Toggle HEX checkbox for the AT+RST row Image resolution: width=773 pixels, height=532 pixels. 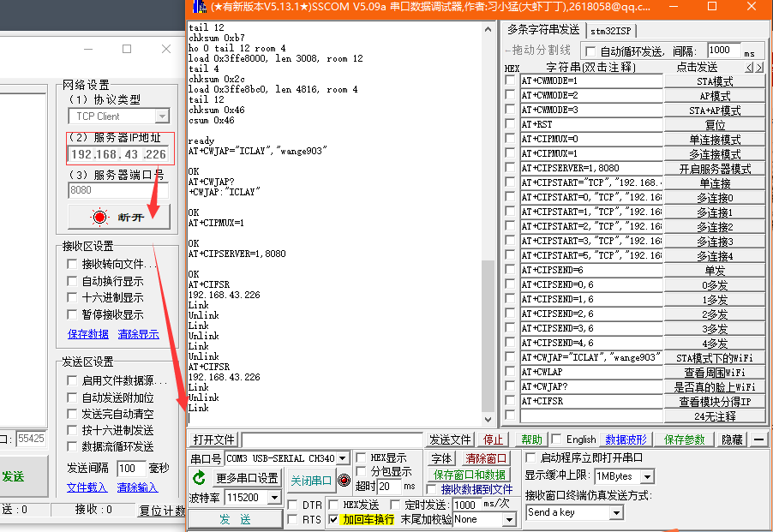pyautogui.click(x=510, y=124)
